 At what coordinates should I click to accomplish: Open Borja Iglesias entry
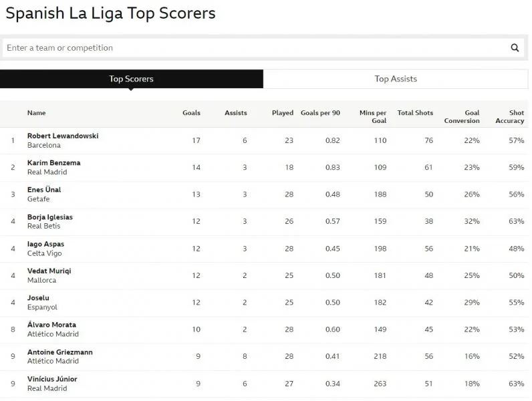[x=50, y=217]
